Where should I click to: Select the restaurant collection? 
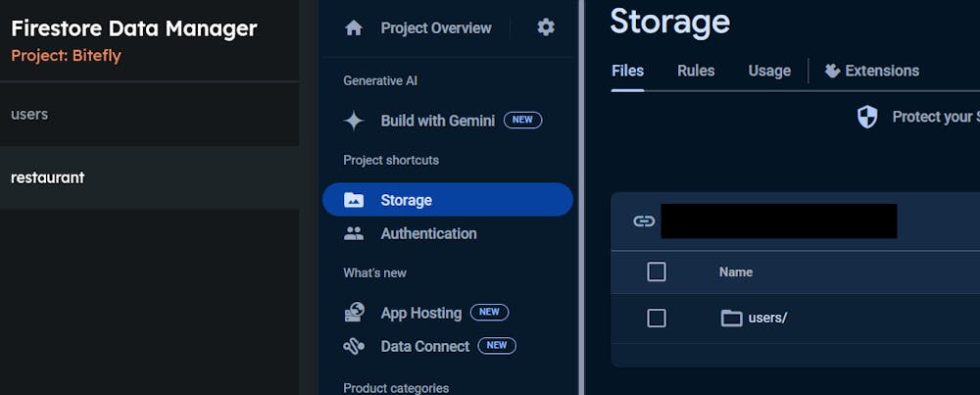click(x=47, y=177)
